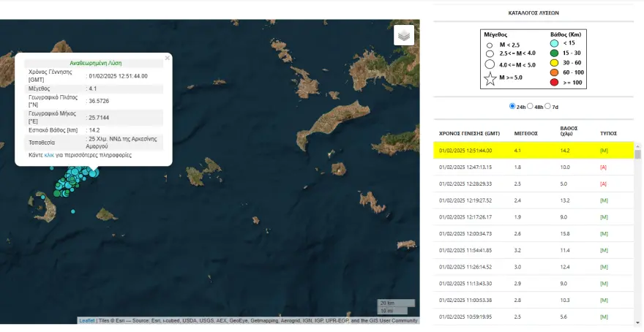Open the Leaflet attribution link

86,321
